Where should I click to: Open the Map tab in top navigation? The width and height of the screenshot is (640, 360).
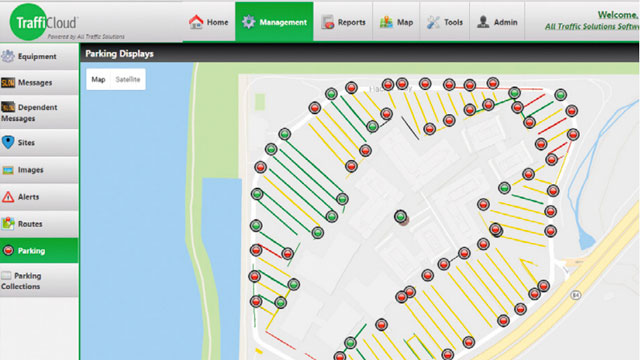pos(396,22)
